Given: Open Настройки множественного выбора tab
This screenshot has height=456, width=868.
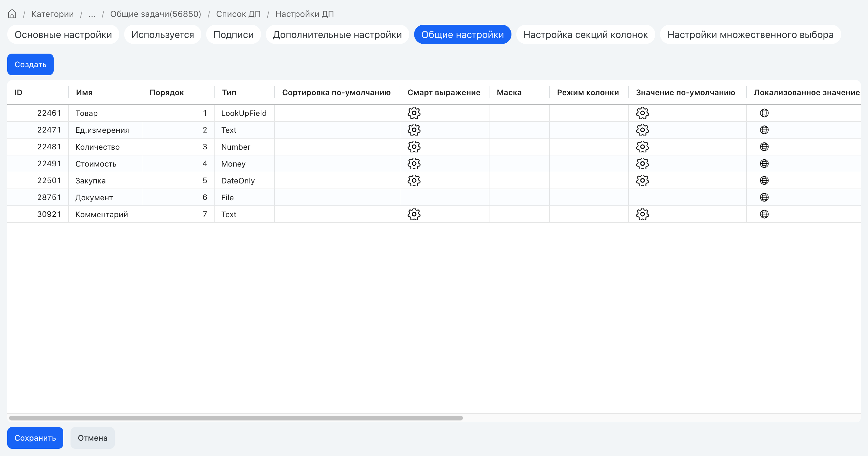Looking at the screenshot, I should tap(750, 34).
